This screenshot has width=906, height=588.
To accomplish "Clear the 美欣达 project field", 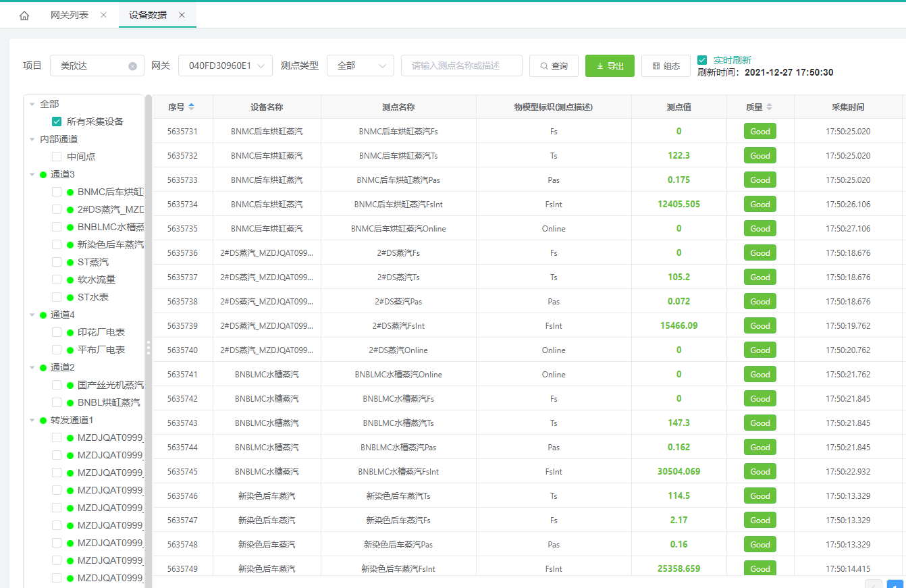I will pyautogui.click(x=132, y=66).
